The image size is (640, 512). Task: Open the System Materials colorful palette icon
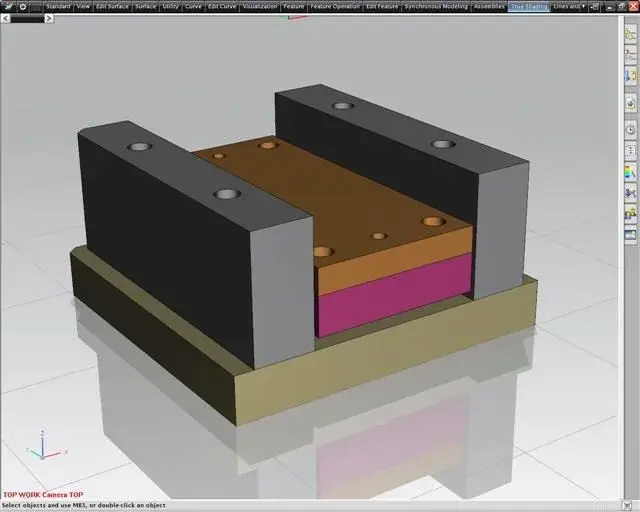click(630, 172)
